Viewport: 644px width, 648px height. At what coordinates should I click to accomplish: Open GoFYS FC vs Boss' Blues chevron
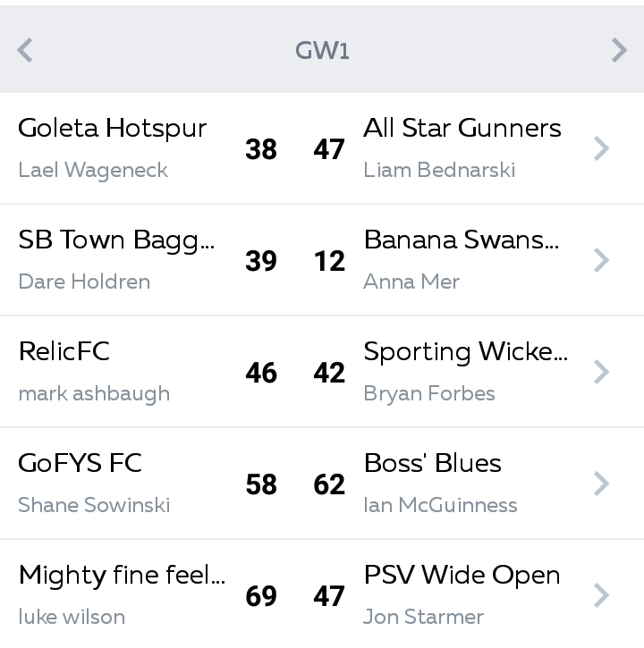point(601,484)
